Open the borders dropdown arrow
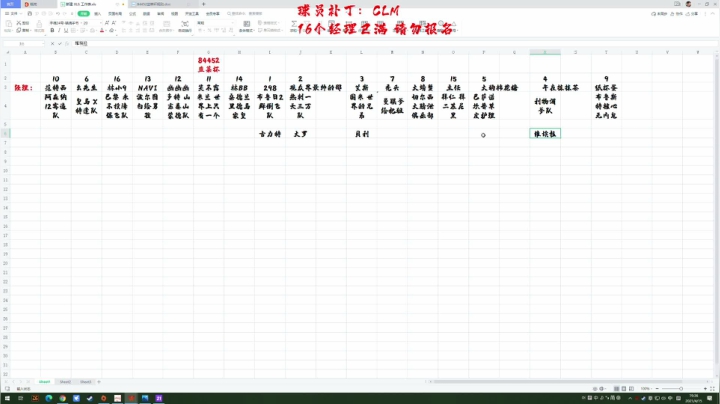This screenshot has width=720, height=404. coord(78,30)
